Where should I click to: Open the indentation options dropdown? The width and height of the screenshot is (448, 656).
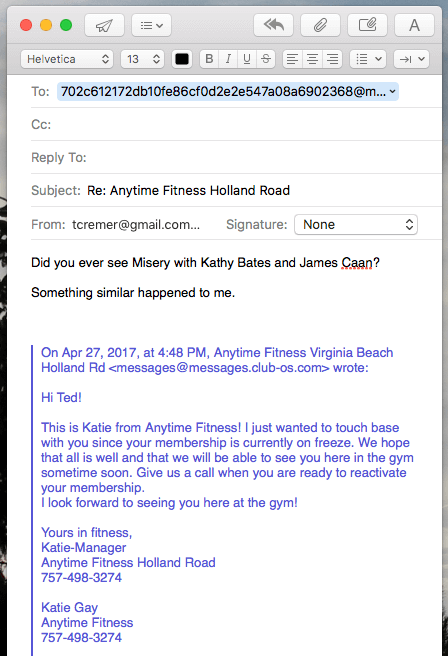point(412,59)
